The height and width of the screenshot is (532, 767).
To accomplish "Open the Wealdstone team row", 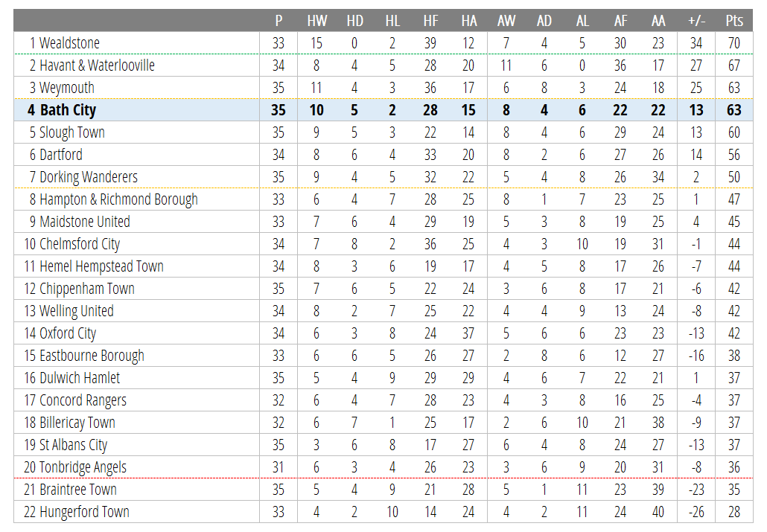I will (383, 43).
